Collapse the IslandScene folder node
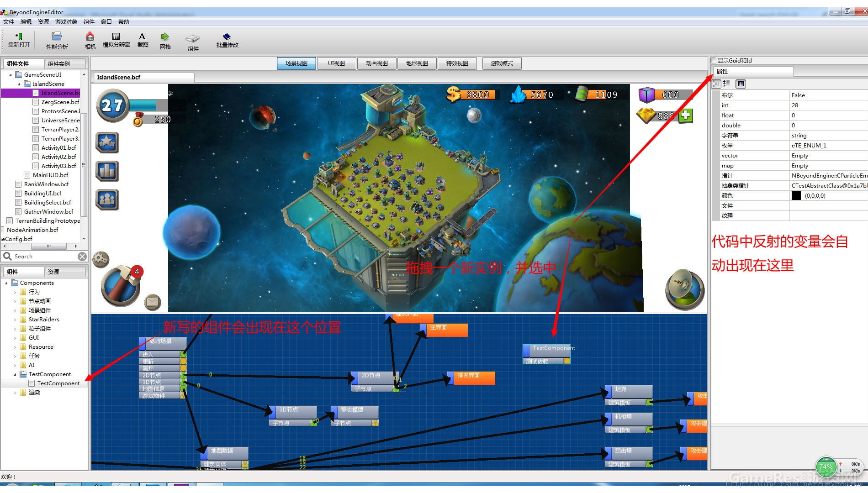Image resolution: width=868 pixels, height=493 pixels. (x=19, y=84)
